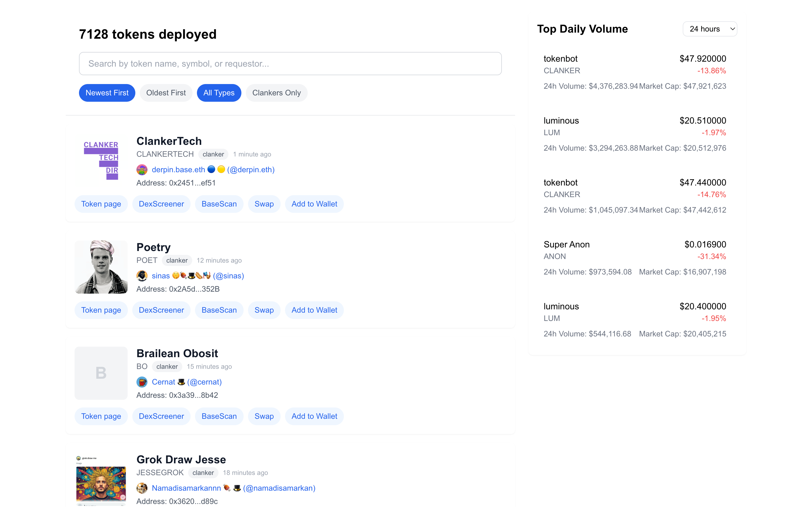Screen dimensions: 812x507
Task: Select the Super Anon ANON entry
Action: coord(634,258)
